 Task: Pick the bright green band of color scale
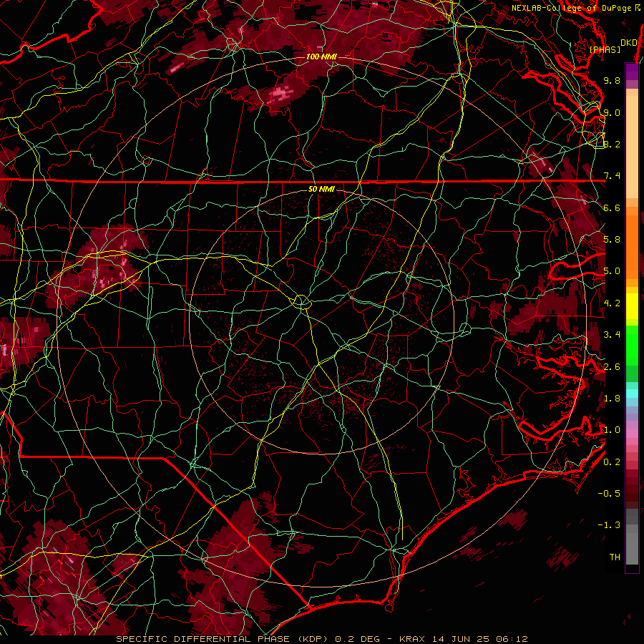pyautogui.click(x=632, y=345)
